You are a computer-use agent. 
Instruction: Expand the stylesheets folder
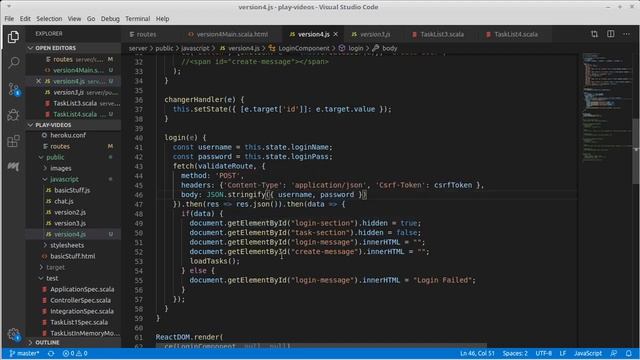point(67,245)
